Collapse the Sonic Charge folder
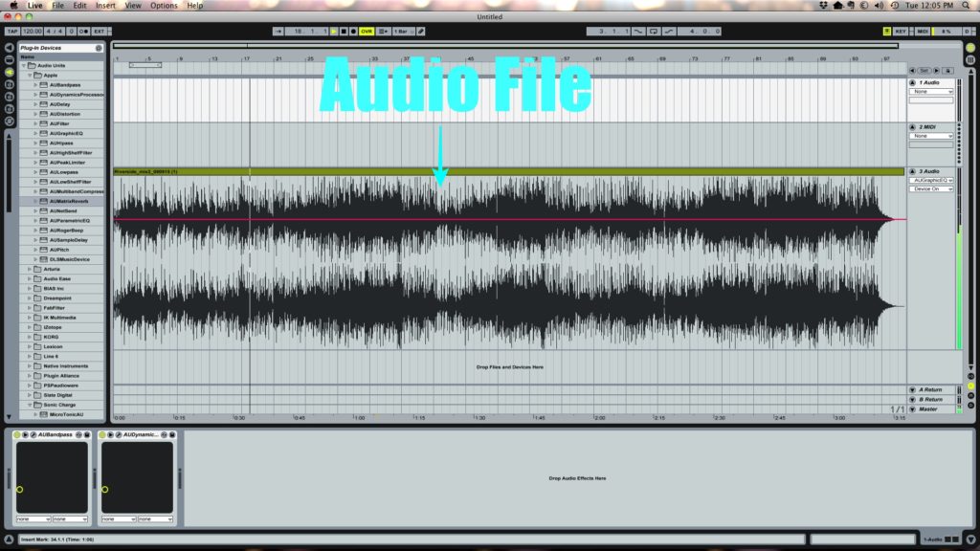The image size is (980, 551). (30, 405)
